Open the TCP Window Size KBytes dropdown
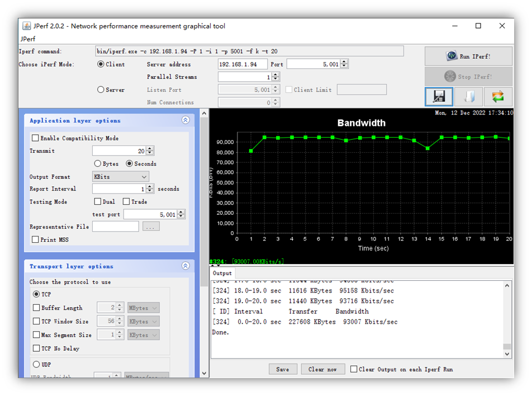This screenshot has width=532, height=396. point(143,321)
